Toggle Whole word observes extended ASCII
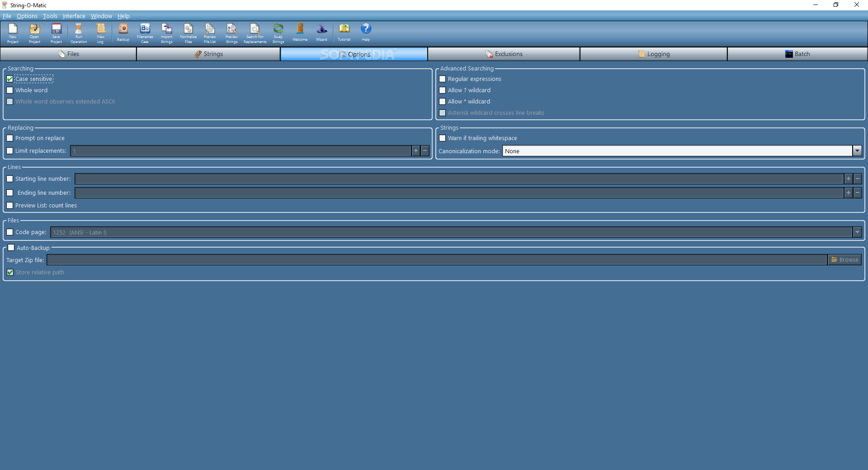 pyautogui.click(x=10, y=102)
